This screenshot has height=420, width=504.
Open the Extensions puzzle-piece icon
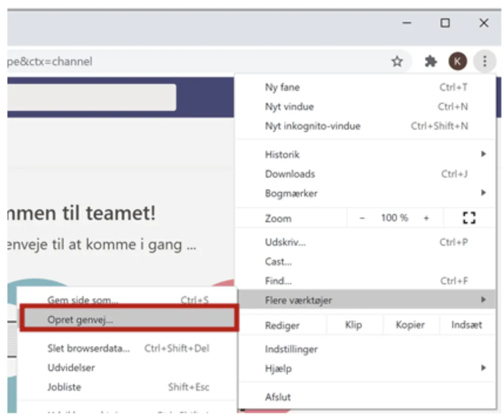click(x=430, y=61)
